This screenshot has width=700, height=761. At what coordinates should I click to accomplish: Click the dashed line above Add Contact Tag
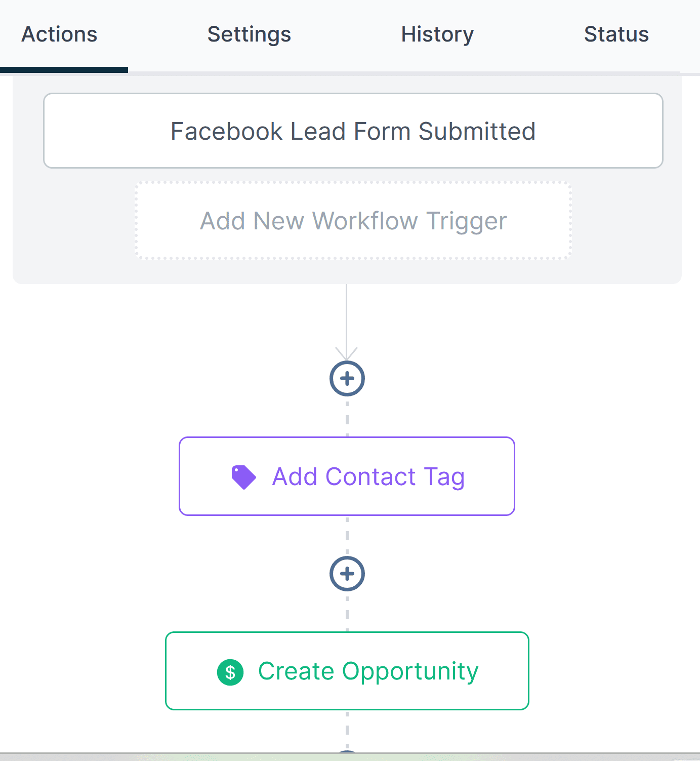click(347, 416)
